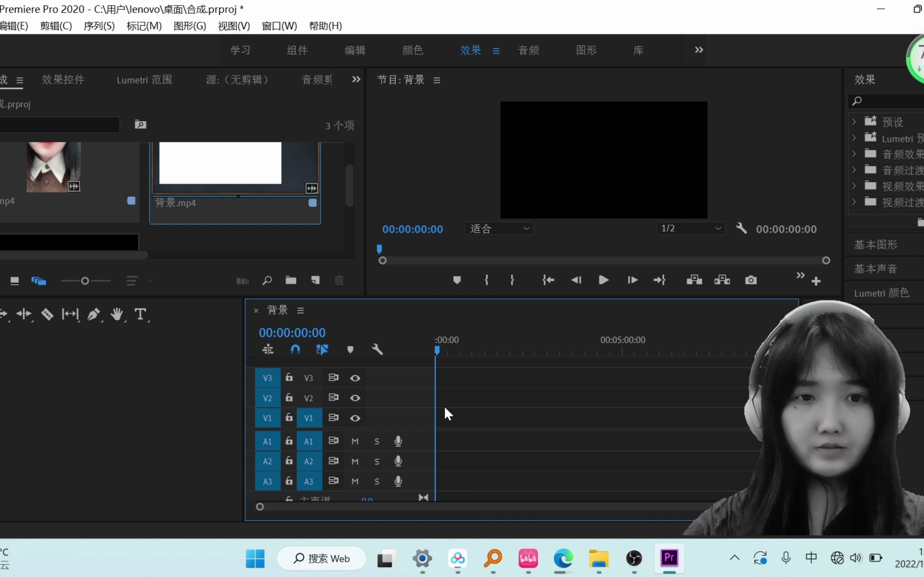Click the New Bin folder icon
This screenshot has width=924, height=577.
[x=291, y=280]
